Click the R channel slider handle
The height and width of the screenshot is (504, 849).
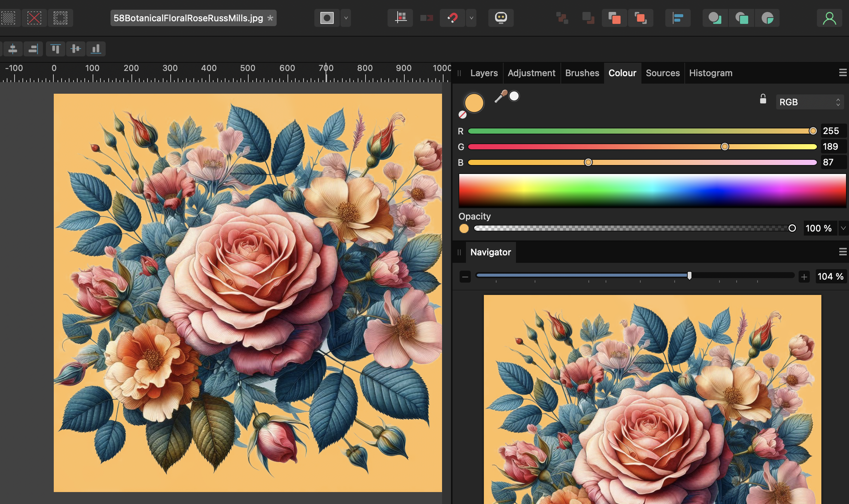pos(813,131)
